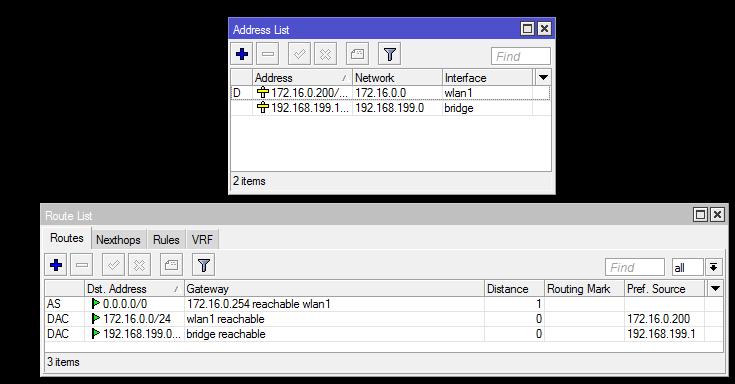Image resolution: width=735 pixels, height=384 pixels.
Task: Click the D flag of first address
Action: click(237, 93)
